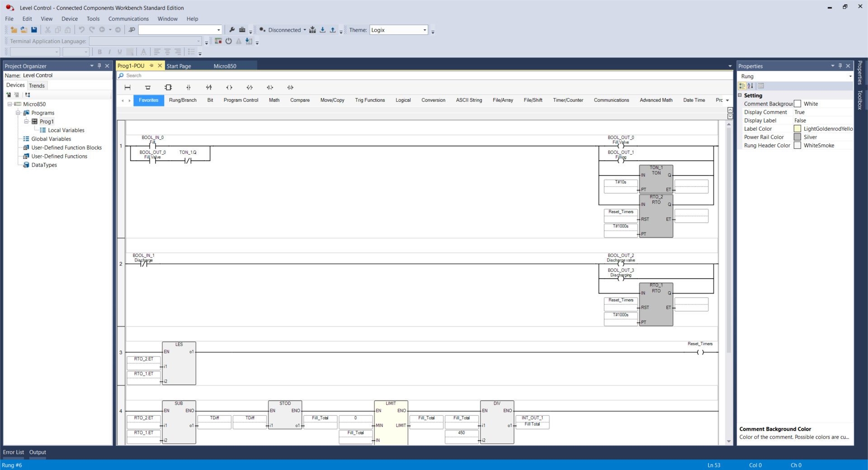
Task: Add a reverse contact instruction
Action: [209, 87]
